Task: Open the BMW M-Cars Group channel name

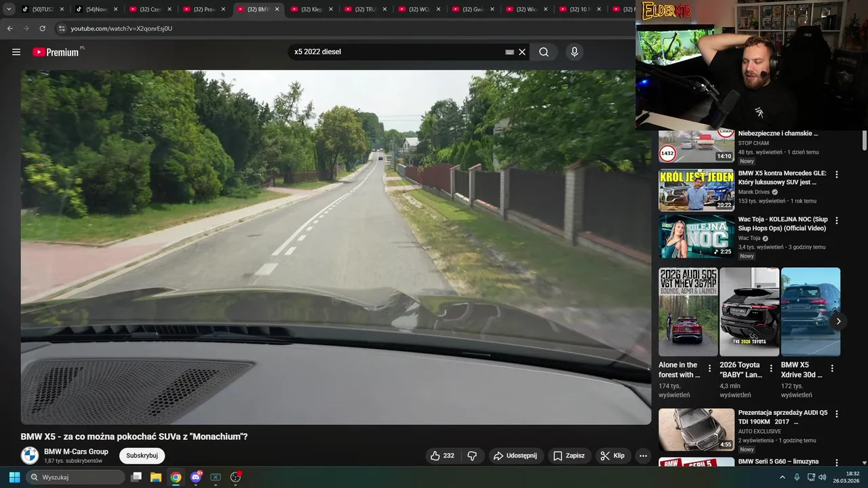Action: pyautogui.click(x=76, y=451)
